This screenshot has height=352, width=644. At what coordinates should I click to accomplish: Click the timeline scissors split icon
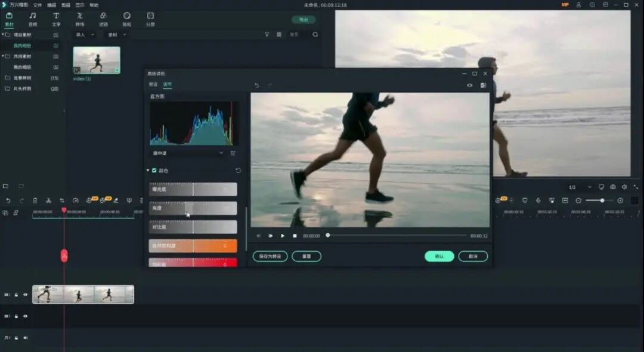point(48,200)
